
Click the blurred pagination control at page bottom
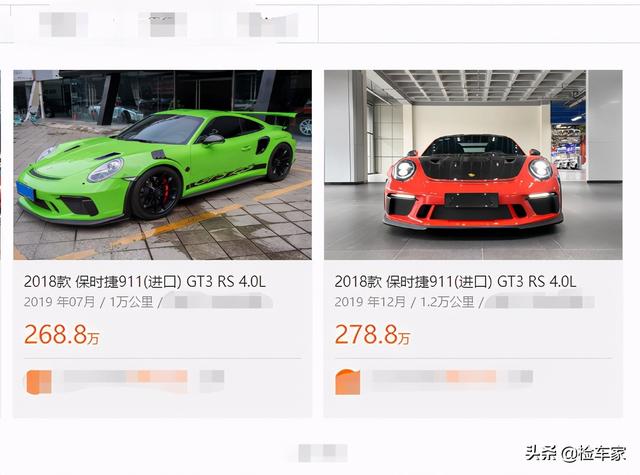tap(322, 453)
